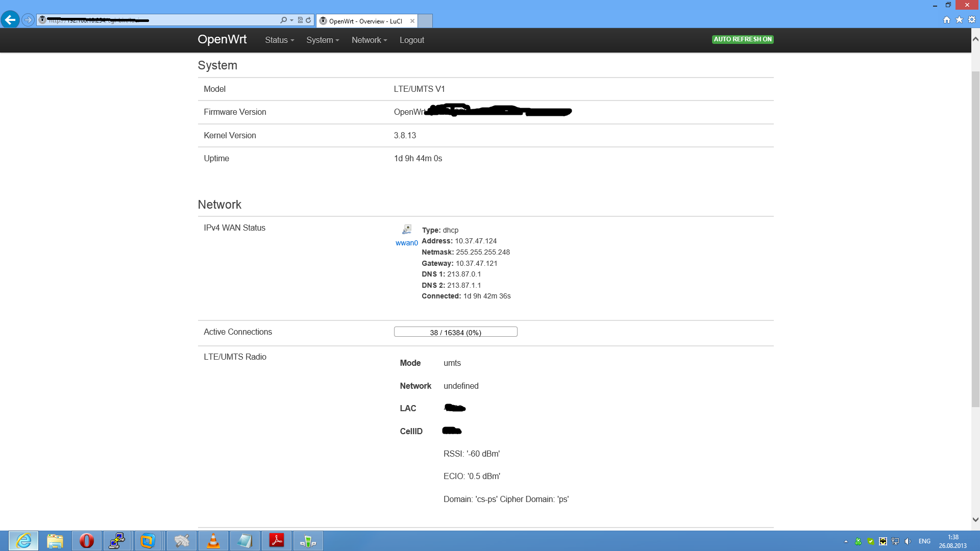Select the RSSI '-60 dBm' text

(472, 454)
